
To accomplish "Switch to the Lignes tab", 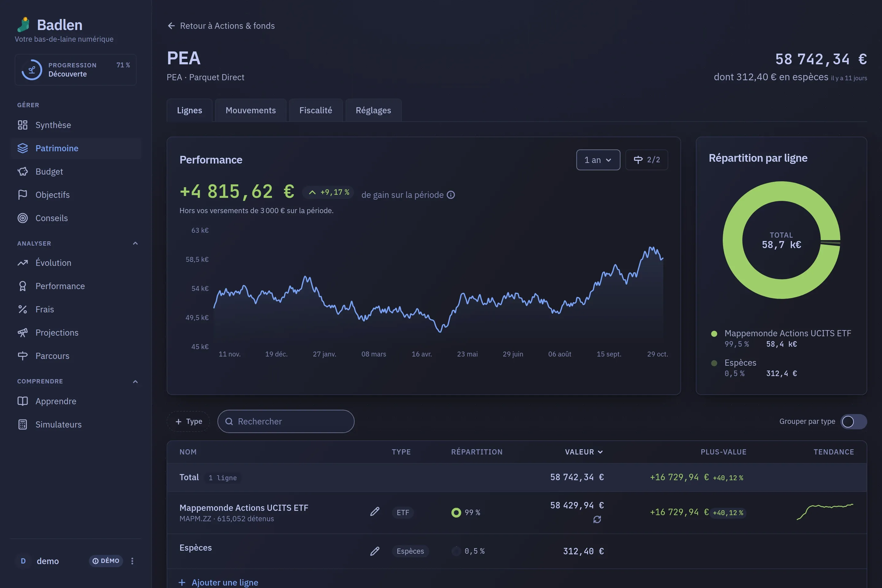I will coord(189,110).
